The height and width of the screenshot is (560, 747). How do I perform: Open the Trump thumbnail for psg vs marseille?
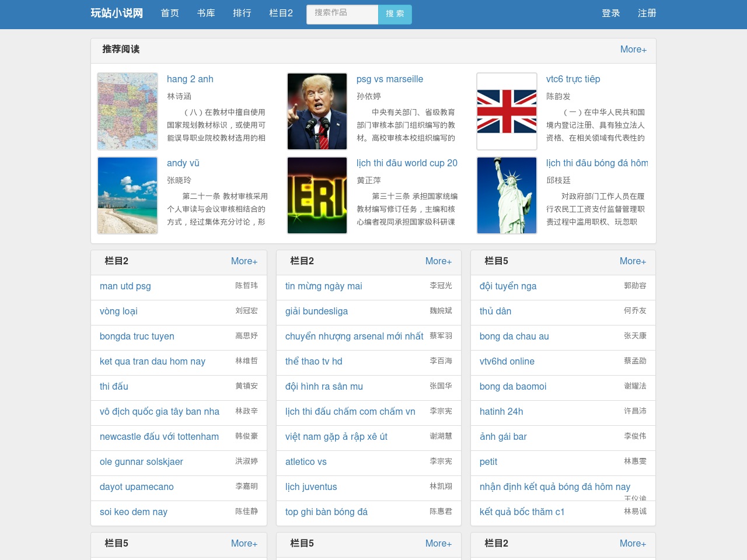click(x=317, y=111)
